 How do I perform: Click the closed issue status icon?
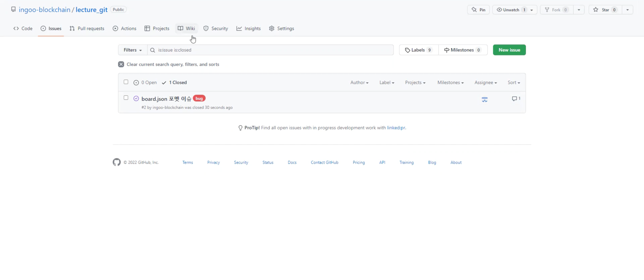[136, 98]
